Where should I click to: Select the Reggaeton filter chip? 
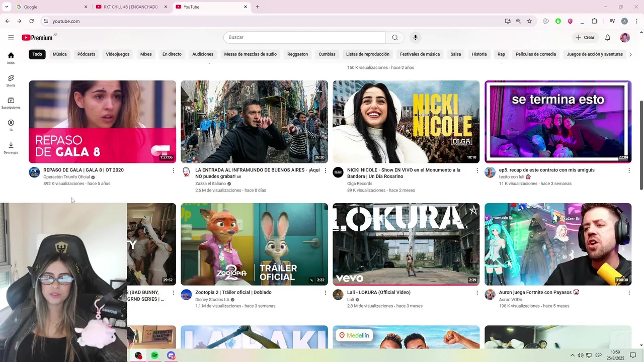(x=297, y=54)
